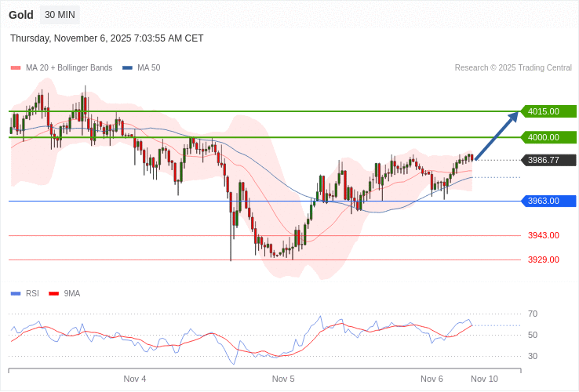Click the 3986.77 current price tag
The image size is (579, 392).
click(x=548, y=160)
